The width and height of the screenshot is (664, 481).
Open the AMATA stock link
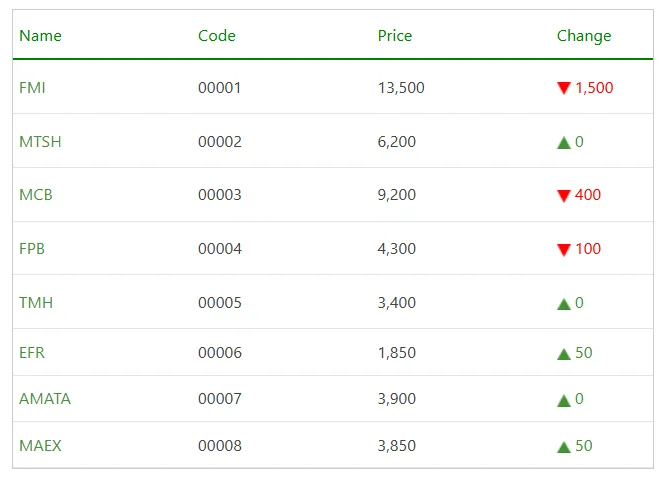[x=45, y=399]
